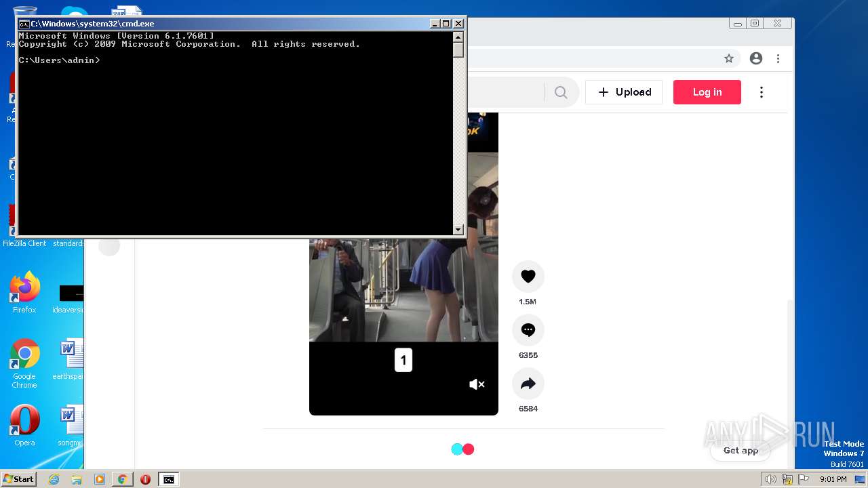
Task: Open the Opera desktop shortcut
Action: [24, 425]
